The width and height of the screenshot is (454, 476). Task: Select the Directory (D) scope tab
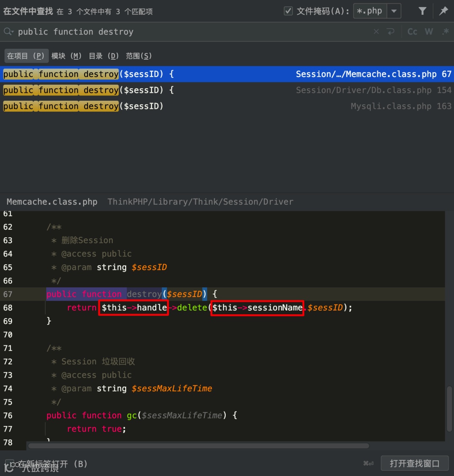(104, 56)
